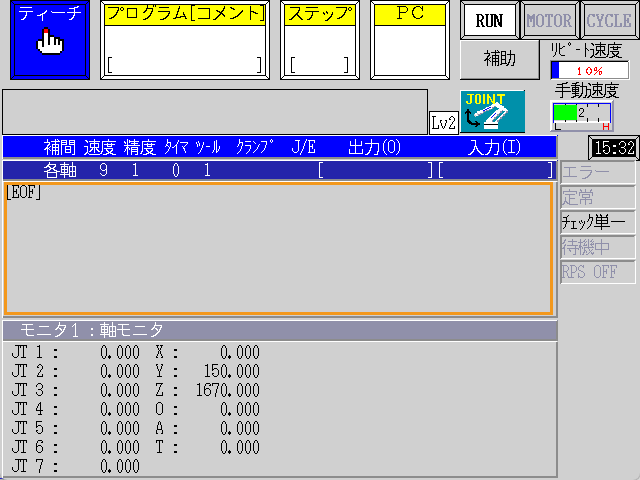This screenshot has height=480, width=640.
Task: Select the J/E column header
Action: tap(304, 147)
